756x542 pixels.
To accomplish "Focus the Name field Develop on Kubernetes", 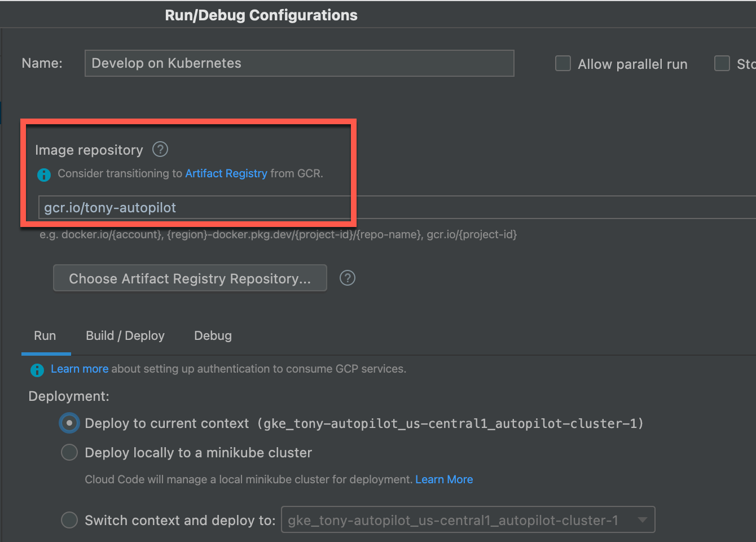I will pyautogui.click(x=300, y=63).
